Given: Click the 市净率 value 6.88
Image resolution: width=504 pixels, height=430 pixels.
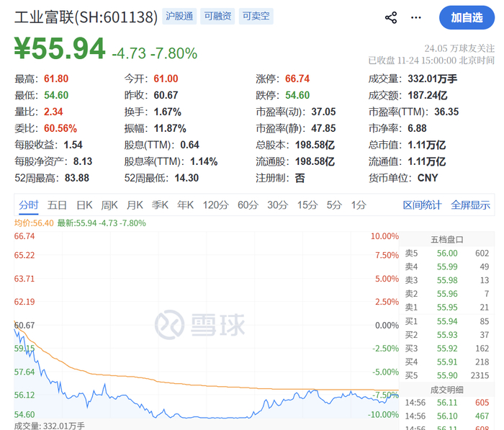Looking at the screenshot, I should pos(417,129).
